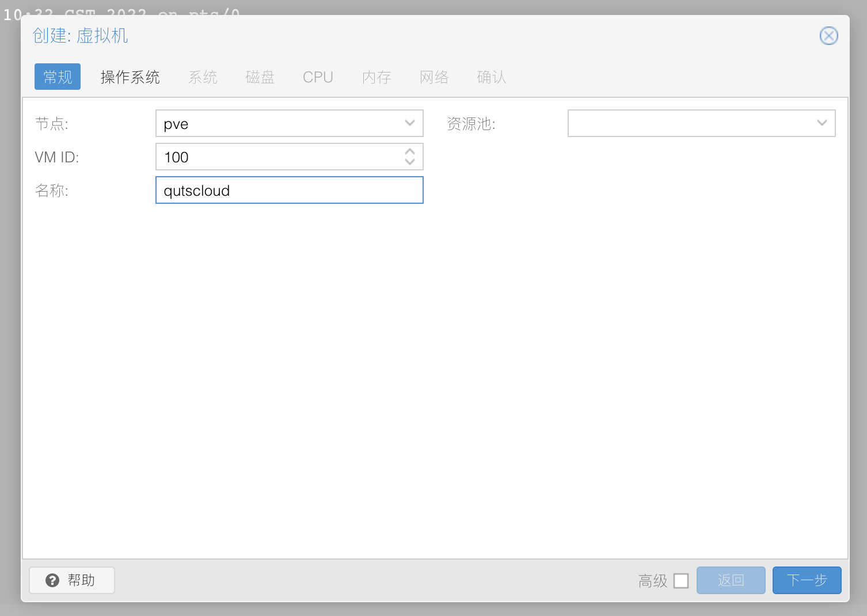
Task: Close the Create VM dialog
Action: tap(828, 36)
